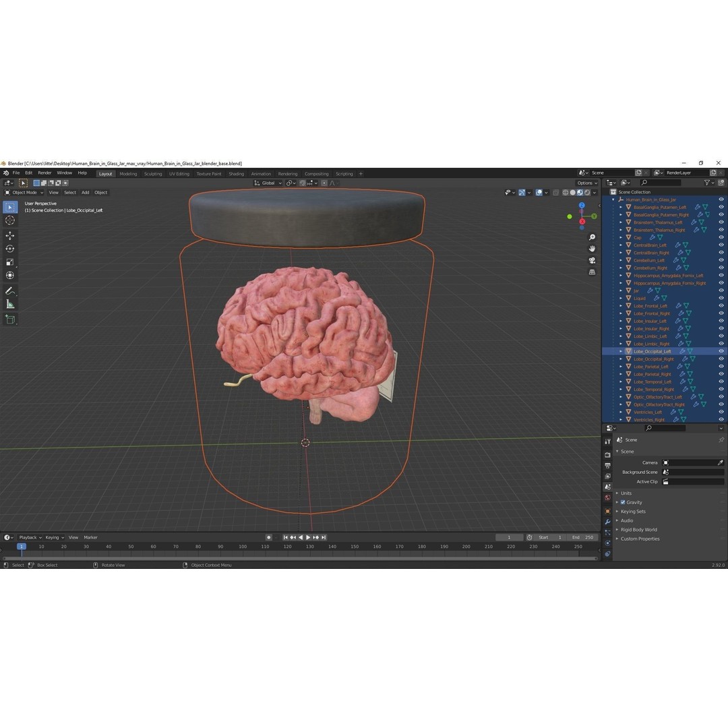The image size is (728, 728).
Task: Click the End frame field
Action: pos(583,537)
